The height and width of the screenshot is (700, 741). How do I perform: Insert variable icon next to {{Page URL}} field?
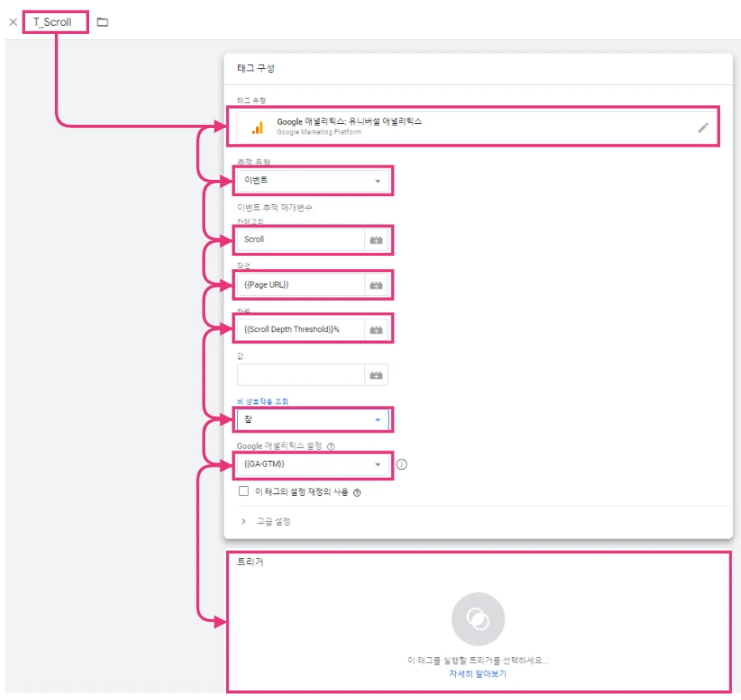tap(377, 285)
